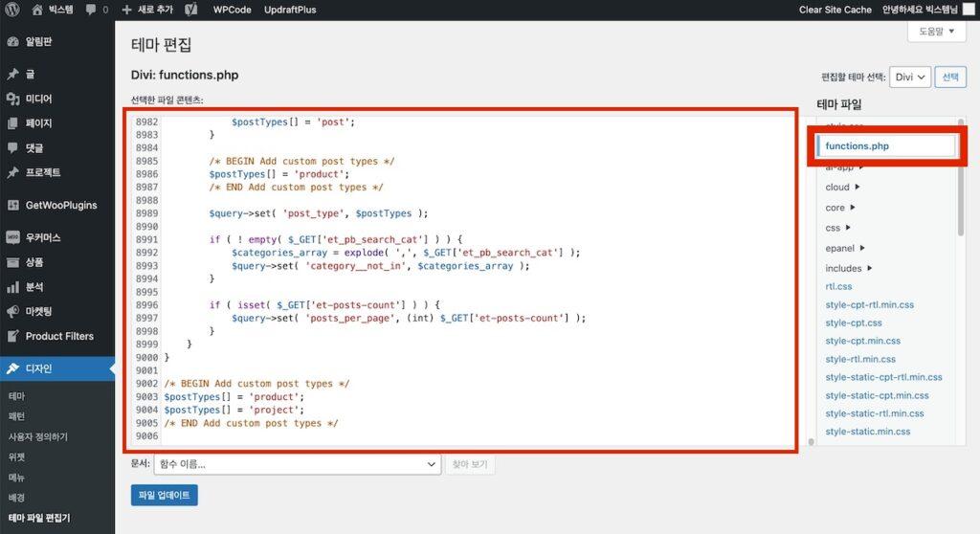The image size is (980, 534).
Task: Open style-static-cpt-rtl.min.css file
Action: (883, 377)
